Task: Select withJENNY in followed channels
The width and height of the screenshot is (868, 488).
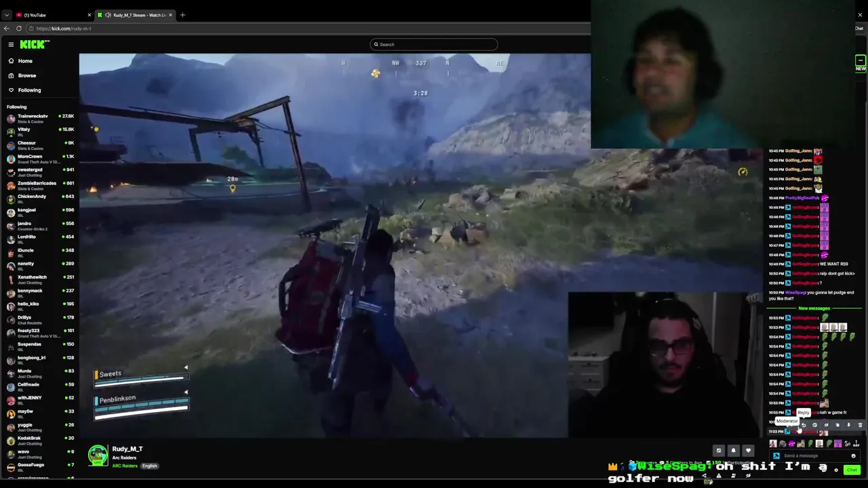Action: coord(41,399)
